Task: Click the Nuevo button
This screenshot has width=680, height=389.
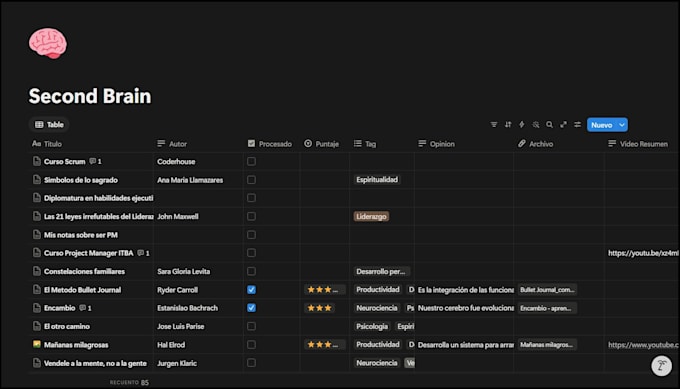Action: [602, 125]
